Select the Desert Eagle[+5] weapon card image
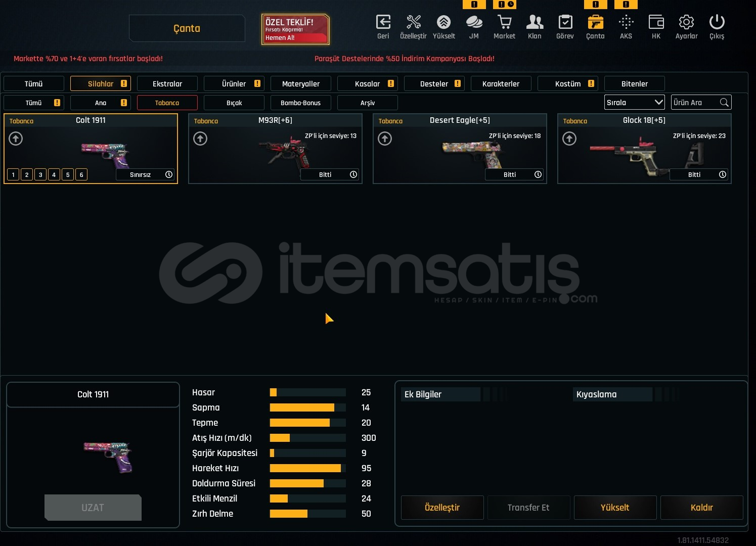 click(473, 154)
